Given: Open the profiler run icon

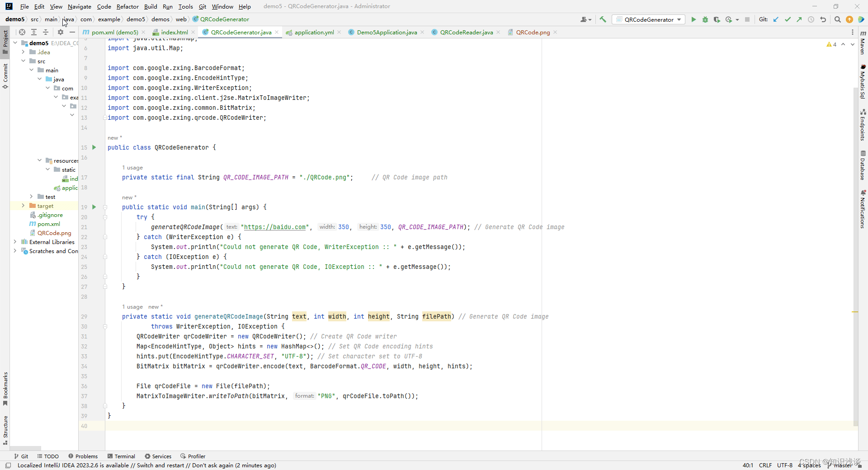Looking at the screenshot, I should (728, 19).
